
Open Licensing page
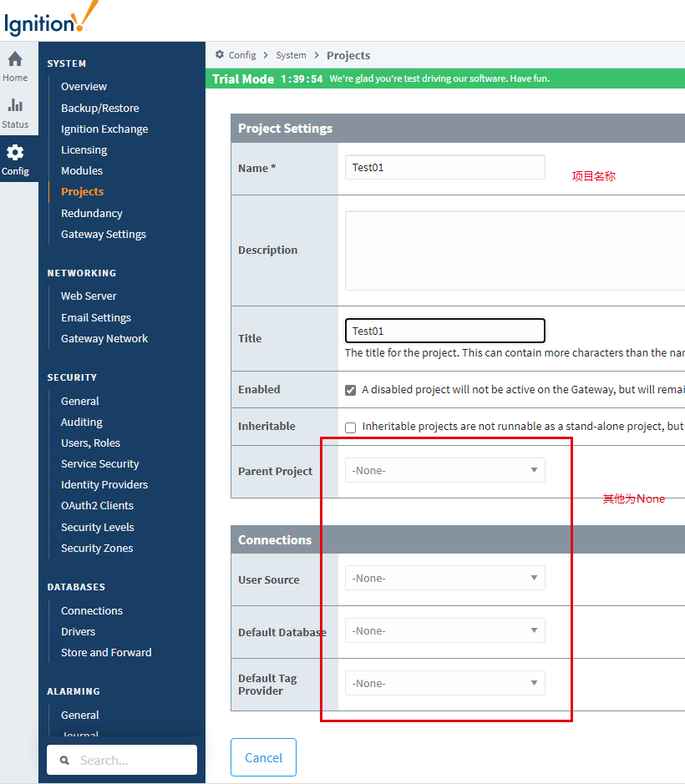[84, 150]
